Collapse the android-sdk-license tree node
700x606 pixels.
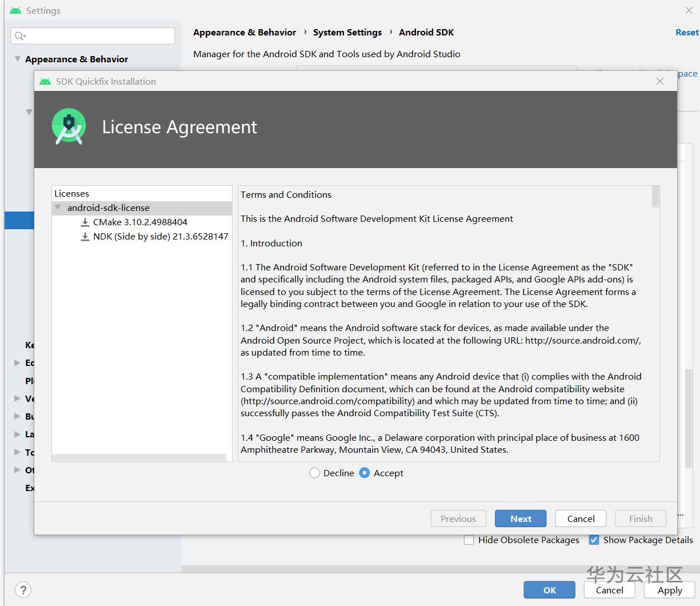pos(58,208)
